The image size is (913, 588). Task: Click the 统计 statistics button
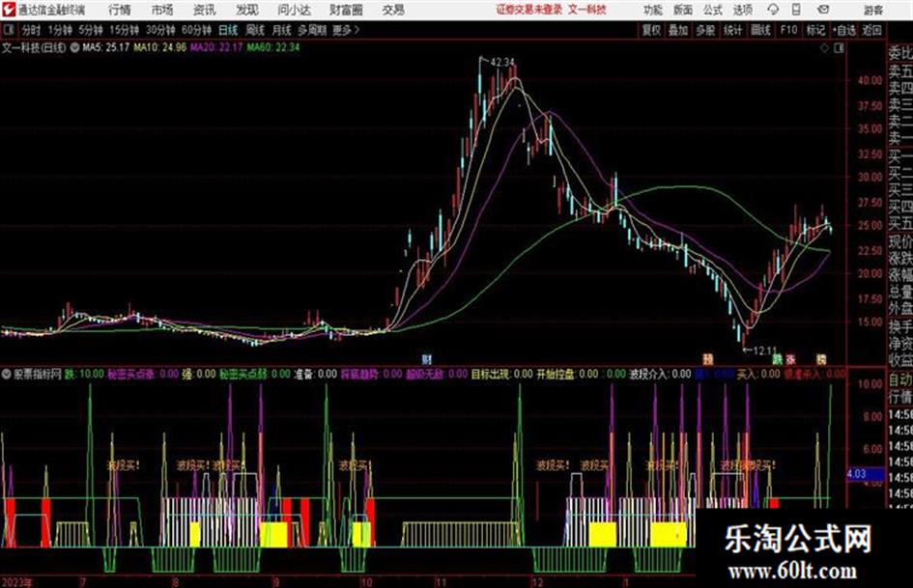pos(733,30)
